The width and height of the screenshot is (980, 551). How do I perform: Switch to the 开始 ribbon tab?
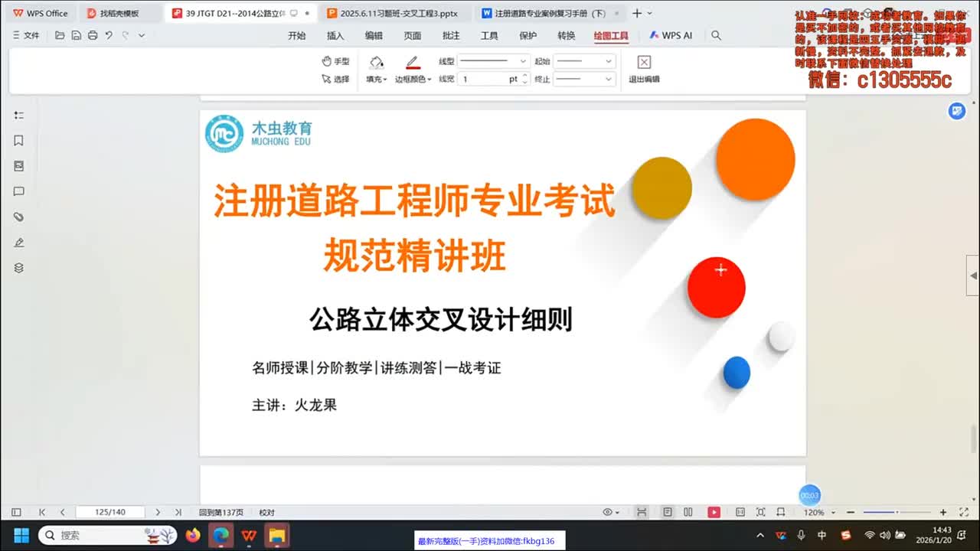pyautogui.click(x=296, y=35)
